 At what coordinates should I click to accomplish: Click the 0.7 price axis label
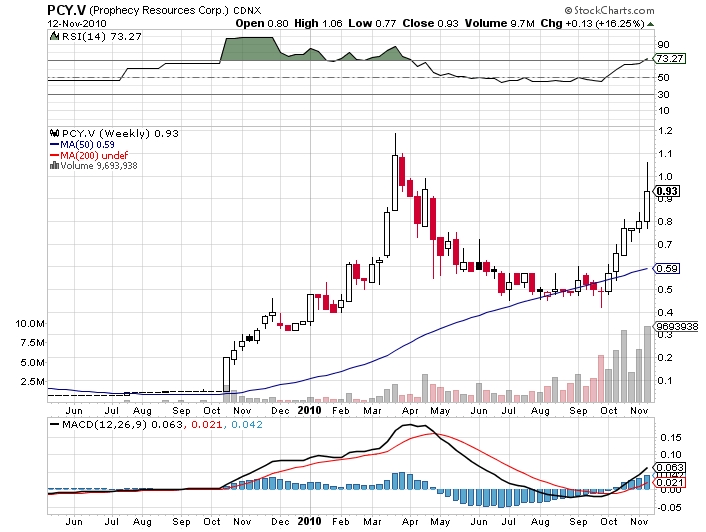click(665, 245)
